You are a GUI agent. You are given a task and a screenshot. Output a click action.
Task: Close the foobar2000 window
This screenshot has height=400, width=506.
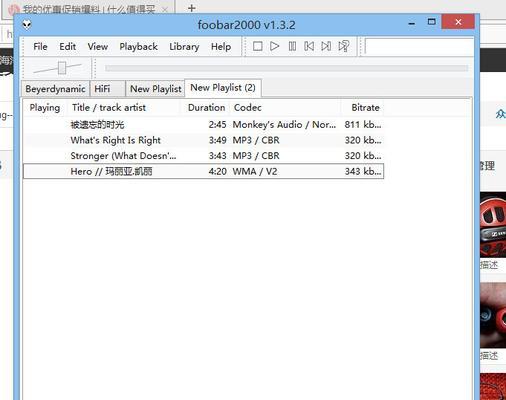point(458,22)
